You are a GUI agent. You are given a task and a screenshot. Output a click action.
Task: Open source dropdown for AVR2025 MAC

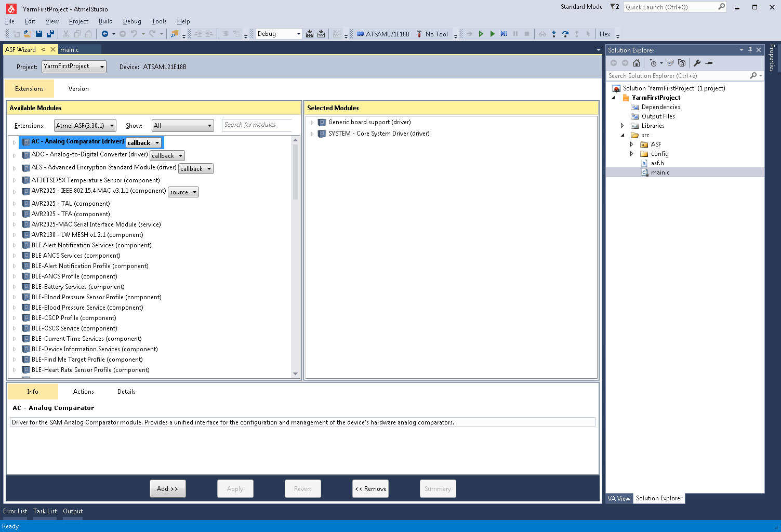(x=183, y=192)
